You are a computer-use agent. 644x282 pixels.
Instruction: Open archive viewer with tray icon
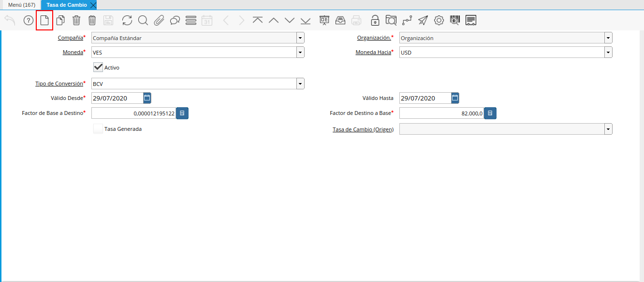click(340, 20)
